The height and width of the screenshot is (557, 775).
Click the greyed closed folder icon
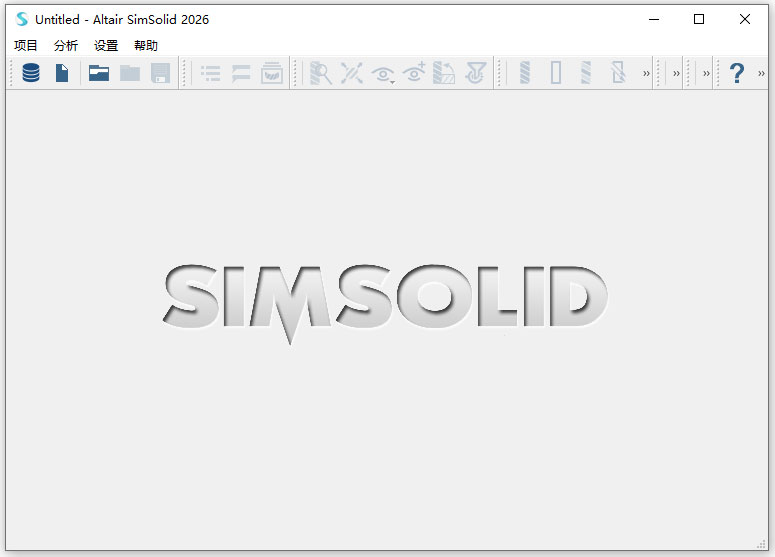click(x=130, y=73)
